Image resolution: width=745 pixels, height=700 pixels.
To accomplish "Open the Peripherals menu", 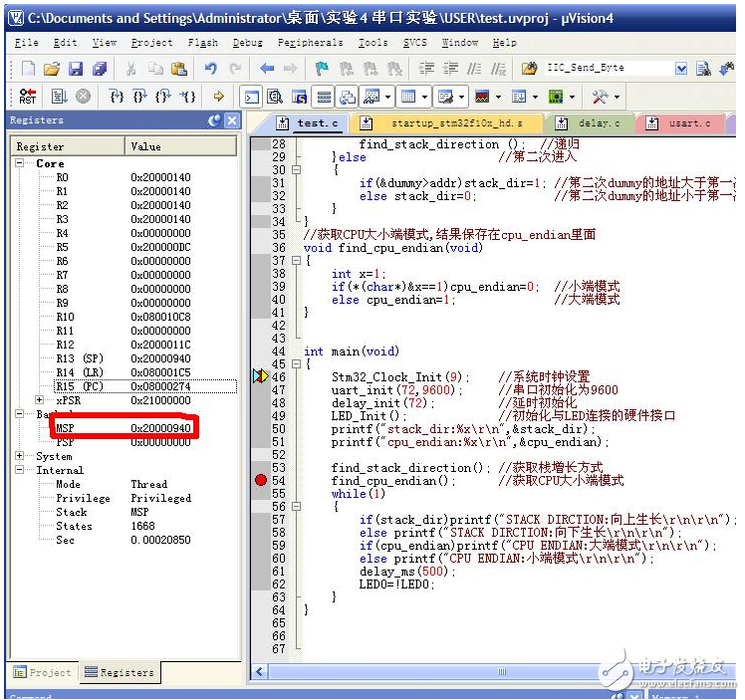I will tap(310, 43).
